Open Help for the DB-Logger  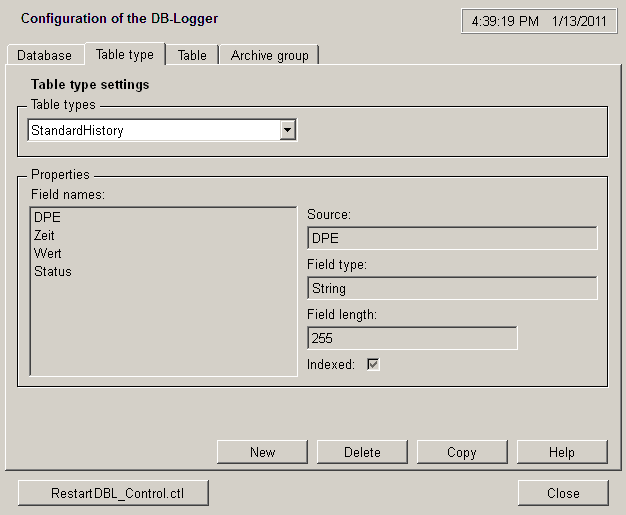coord(561,452)
